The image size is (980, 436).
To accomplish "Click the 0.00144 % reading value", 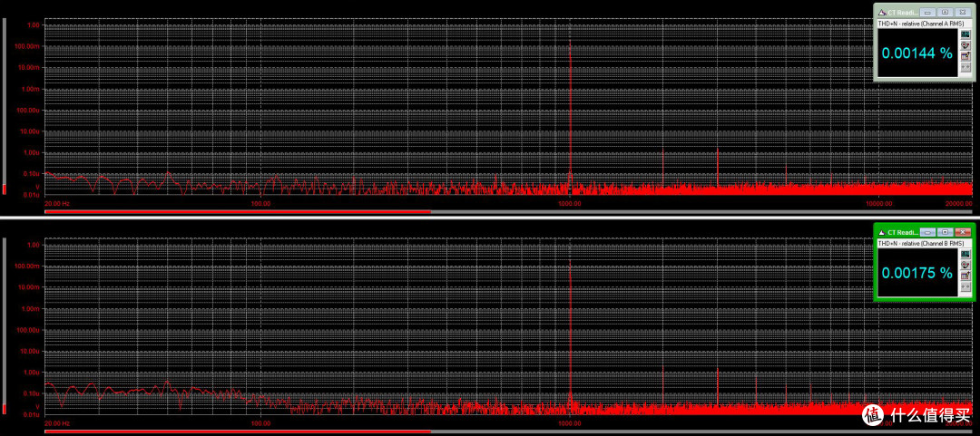I will pyautogui.click(x=916, y=53).
